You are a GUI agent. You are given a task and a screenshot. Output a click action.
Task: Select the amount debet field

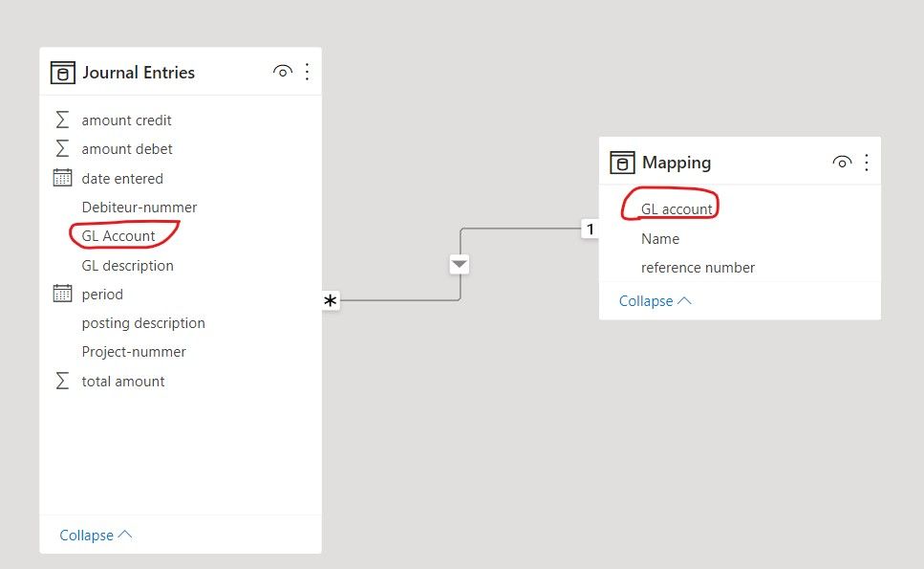[x=127, y=149]
